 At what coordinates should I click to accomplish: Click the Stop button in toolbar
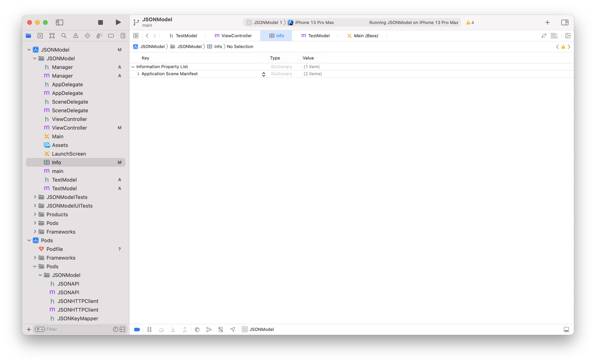pos(100,22)
